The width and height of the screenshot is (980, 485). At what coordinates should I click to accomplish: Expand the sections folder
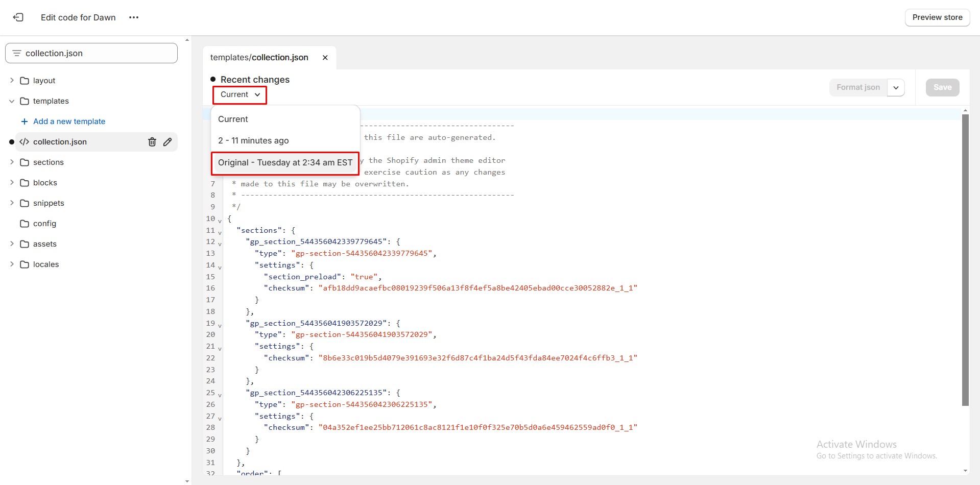(x=12, y=162)
